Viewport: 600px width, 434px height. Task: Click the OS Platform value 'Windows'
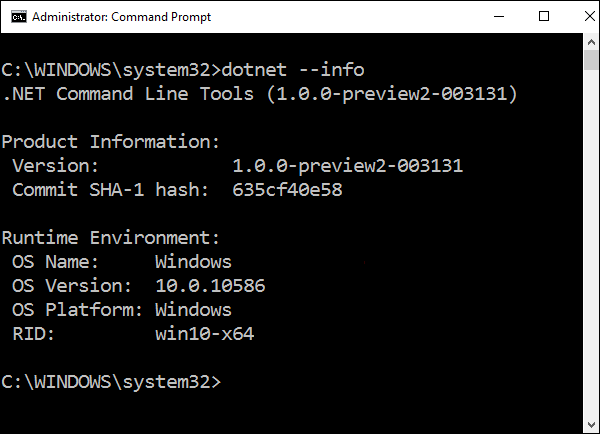[x=193, y=310]
